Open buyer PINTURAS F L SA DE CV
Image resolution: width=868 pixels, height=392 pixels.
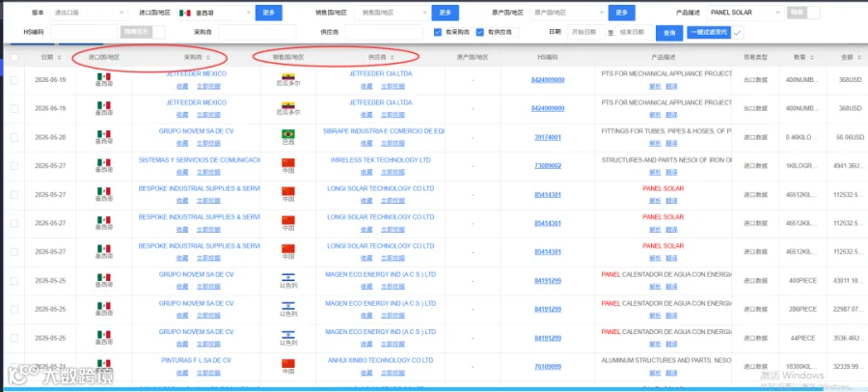coord(197,360)
